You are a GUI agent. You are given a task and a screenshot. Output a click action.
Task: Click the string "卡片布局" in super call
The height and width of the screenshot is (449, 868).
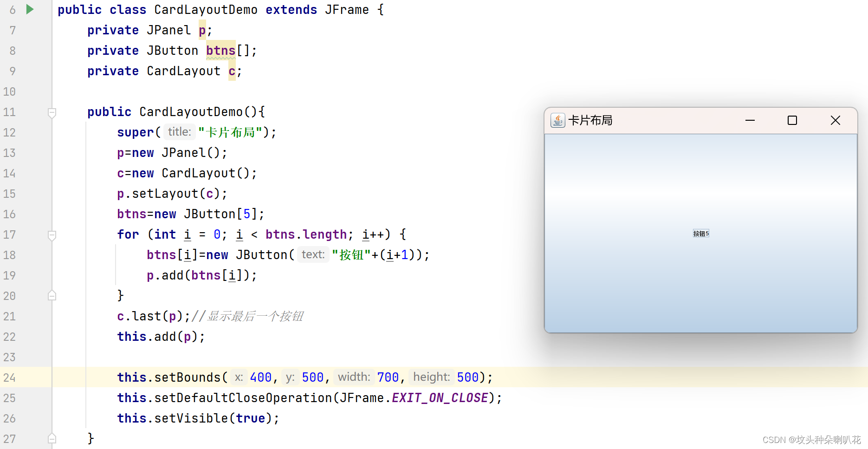coord(231,132)
